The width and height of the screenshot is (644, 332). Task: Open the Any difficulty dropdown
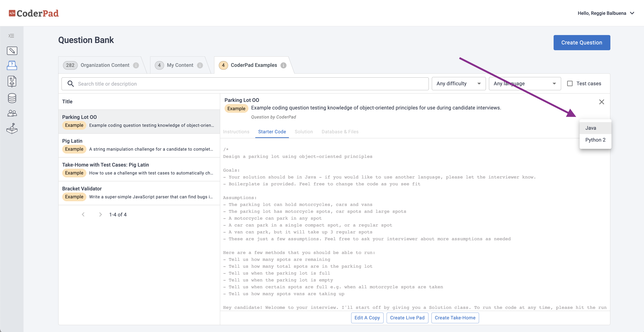[x=458, y=83]
